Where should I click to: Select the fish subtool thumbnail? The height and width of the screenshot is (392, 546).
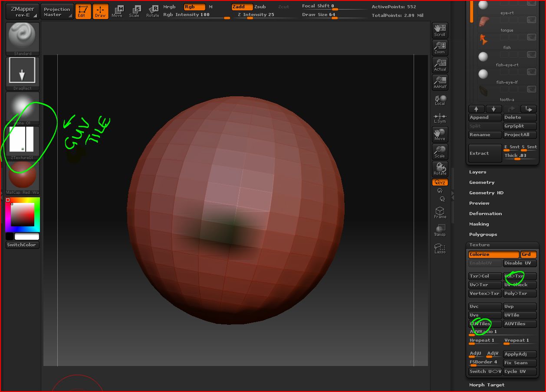(484, 39)
